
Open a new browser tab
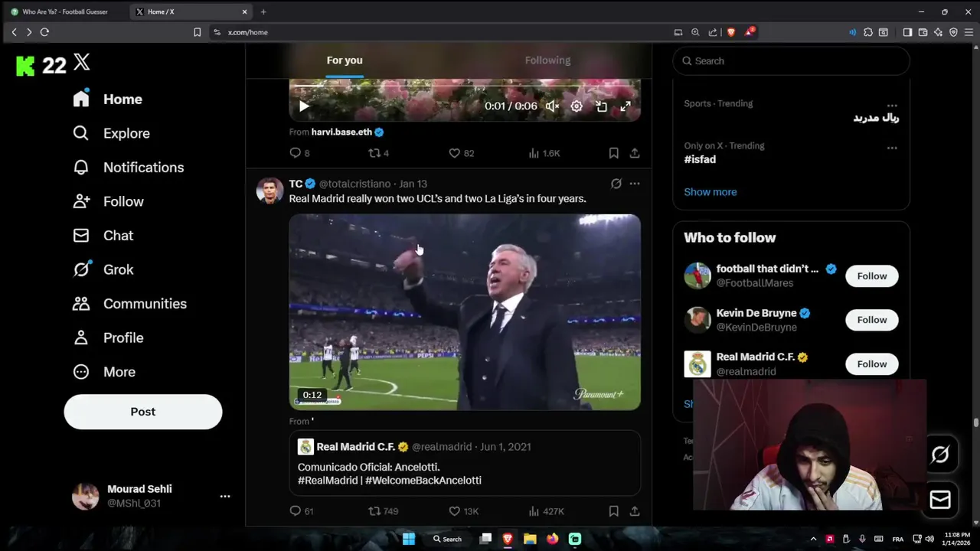263,11
